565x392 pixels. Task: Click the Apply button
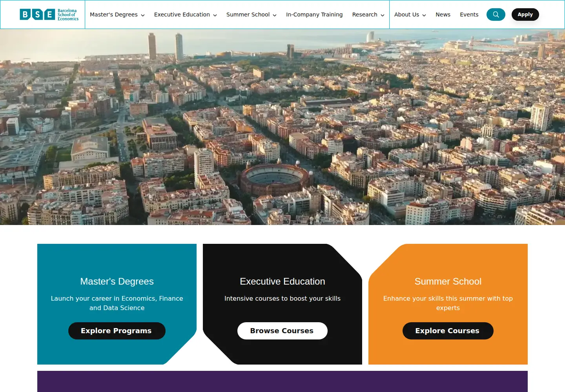[x=525, y=15]
